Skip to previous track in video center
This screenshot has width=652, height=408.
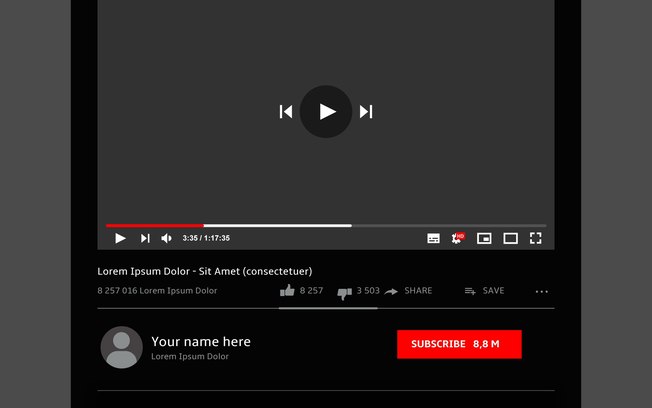coord(286,111)
